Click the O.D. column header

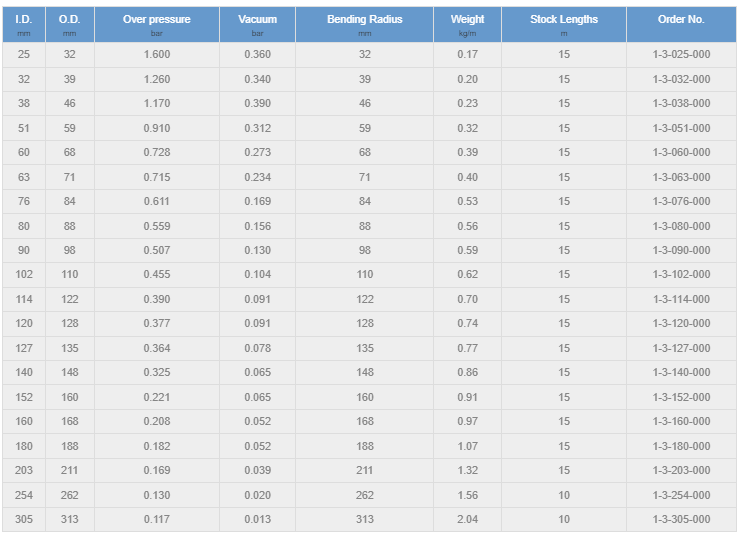[70, 25]
